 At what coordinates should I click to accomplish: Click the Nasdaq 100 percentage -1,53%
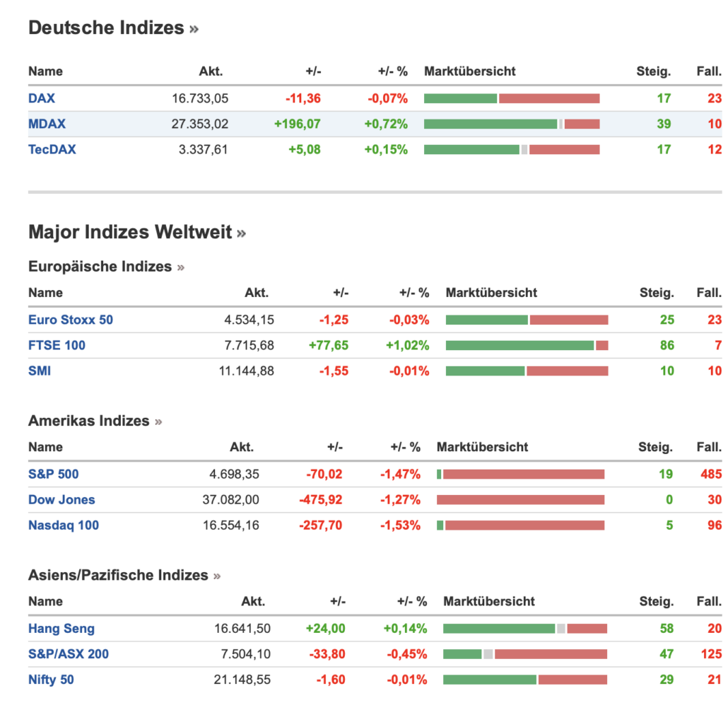click(x=400, y=525)
